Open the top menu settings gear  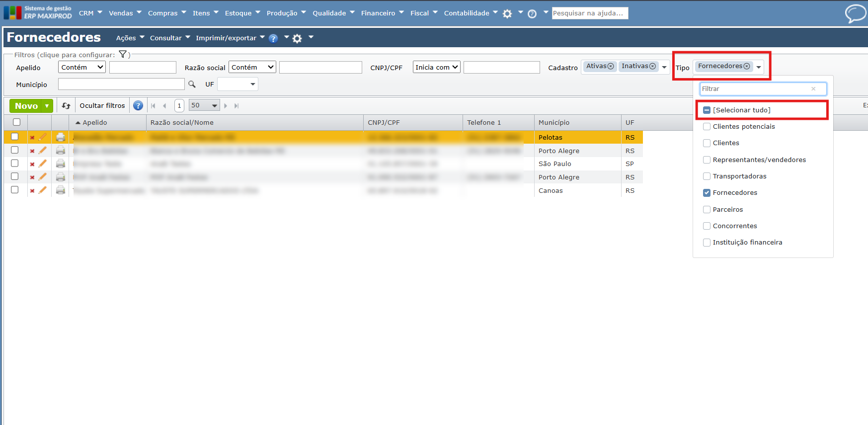pyautogui.click(x=507, y=14)
